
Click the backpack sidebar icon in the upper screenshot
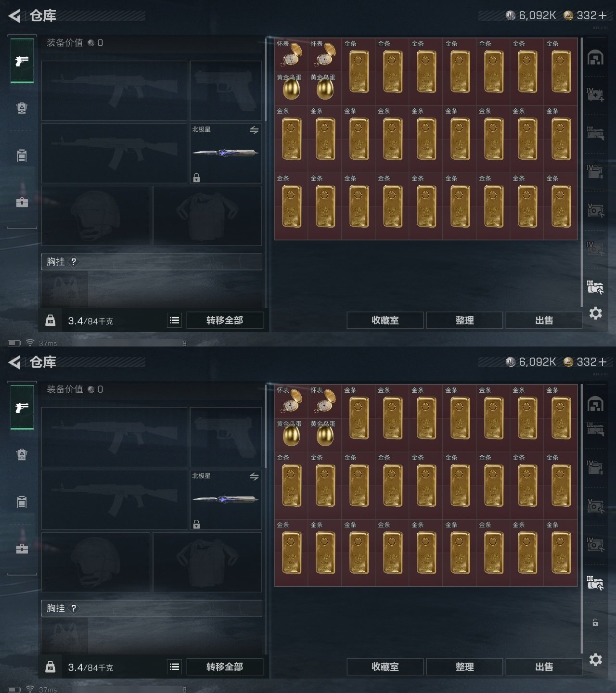pos(22,108)
